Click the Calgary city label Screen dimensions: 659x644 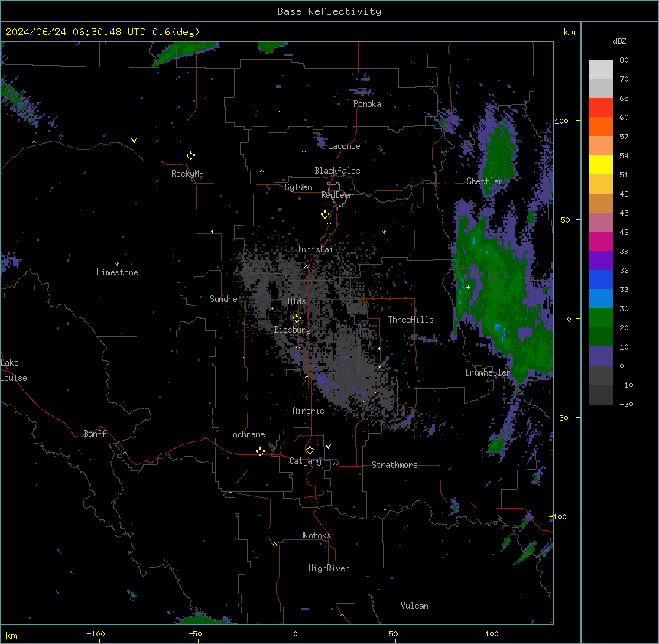click(305, 461)
